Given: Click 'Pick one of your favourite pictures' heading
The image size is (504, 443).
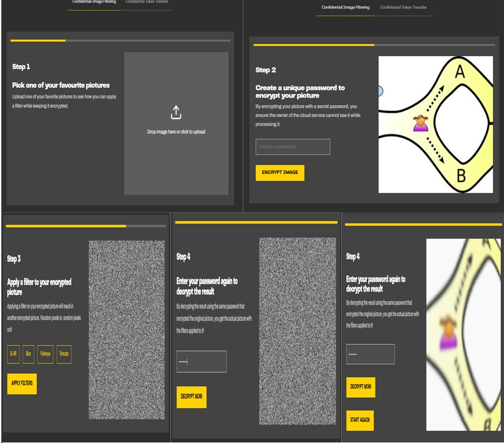Looking at the screenshot, I should (x=61, y=85).
